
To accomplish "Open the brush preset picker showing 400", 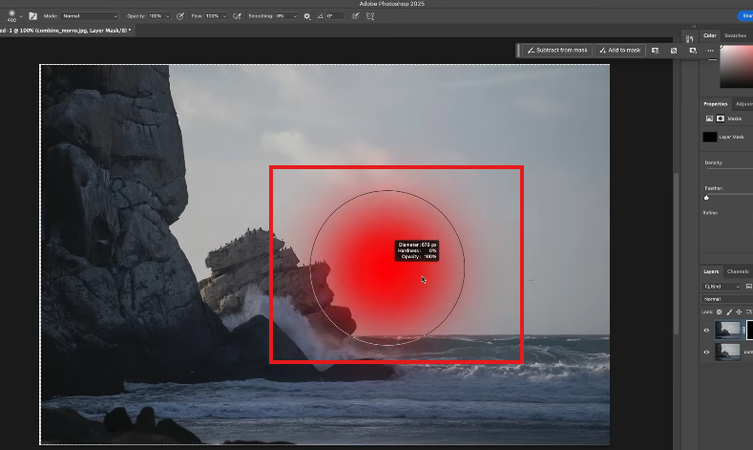I will pyautogui.click(x=14, y=16).
